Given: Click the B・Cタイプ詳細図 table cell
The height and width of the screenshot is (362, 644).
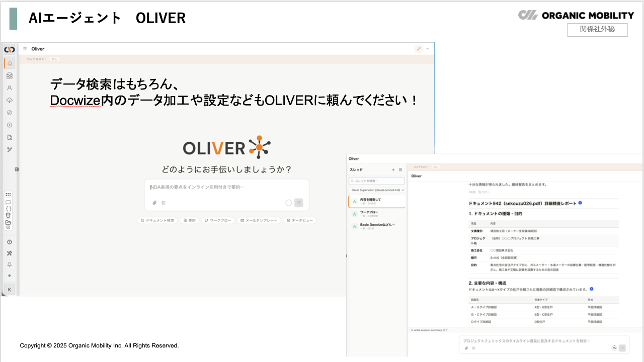Looking at the screenshot, I should 484,314.
